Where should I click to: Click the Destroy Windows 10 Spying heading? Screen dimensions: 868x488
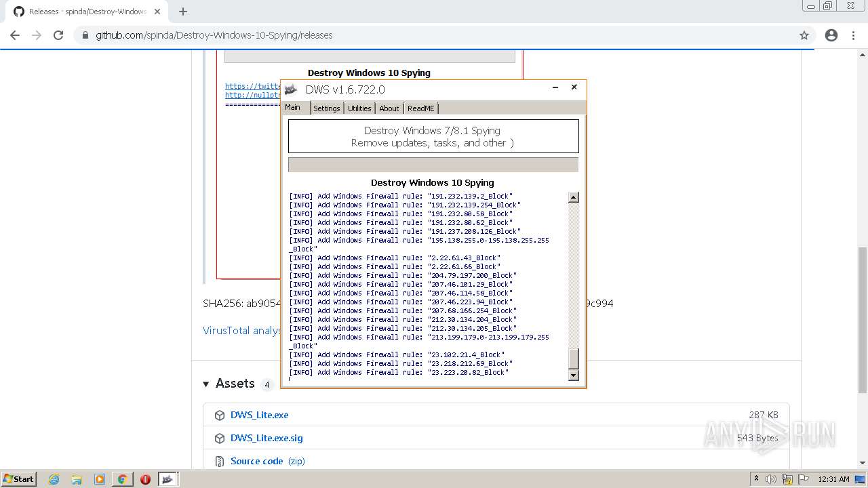pyautogui.click(x=433, y=182)
